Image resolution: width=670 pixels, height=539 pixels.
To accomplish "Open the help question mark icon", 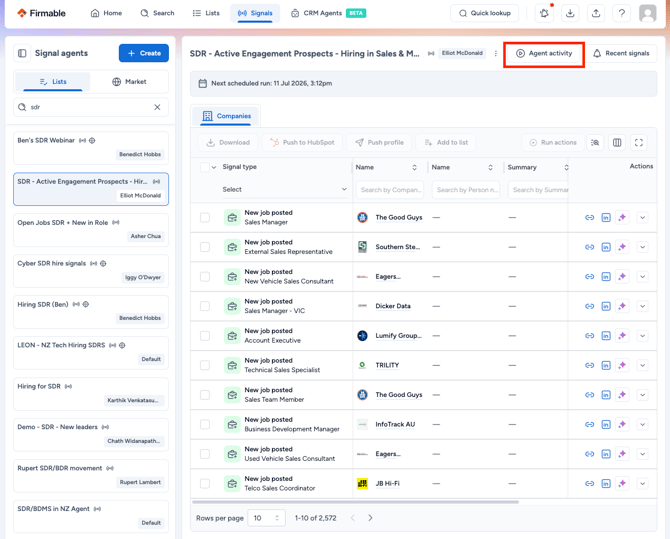I will [622, 13].
